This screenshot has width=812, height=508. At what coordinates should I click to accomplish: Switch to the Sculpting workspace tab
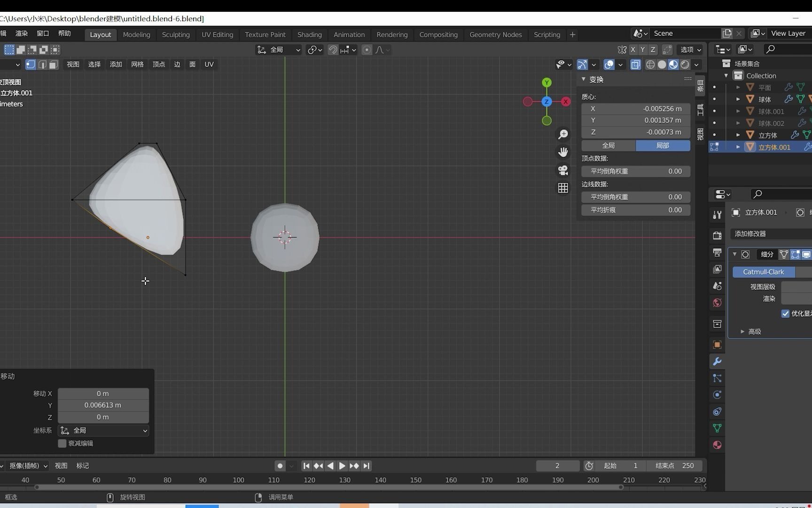175,34
